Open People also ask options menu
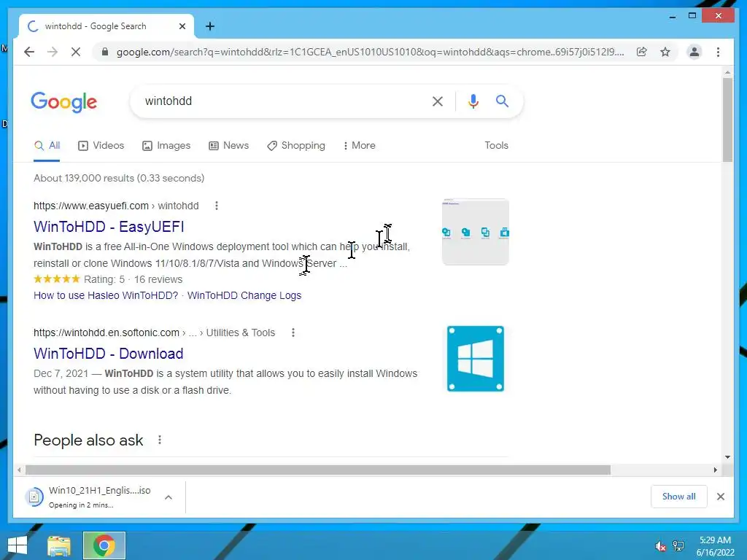Screen dimensions: 747x560 click(x=160, y=440)
